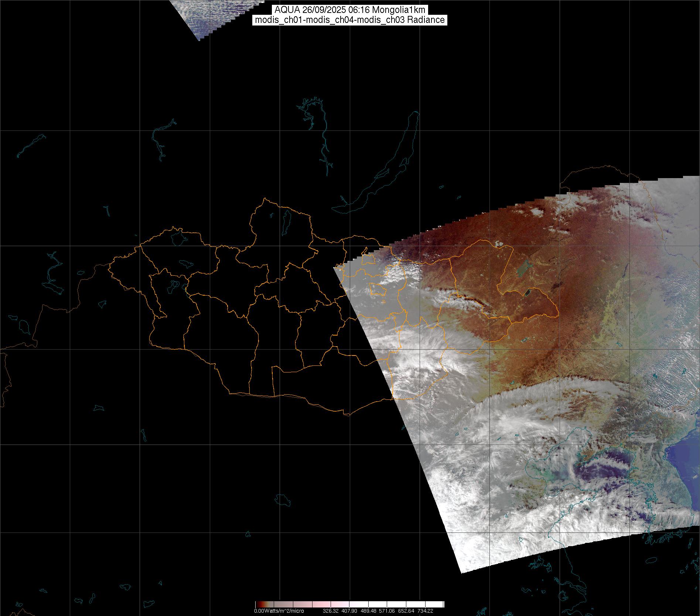
Task: Click the 0.00Watts/m^2/micro colorbar label
Action: [x=279, y=611]
